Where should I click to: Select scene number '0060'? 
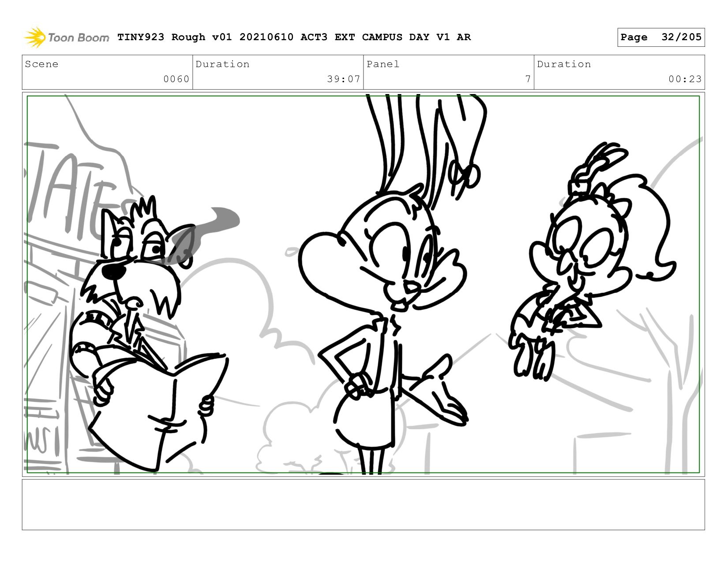(176, 79)
